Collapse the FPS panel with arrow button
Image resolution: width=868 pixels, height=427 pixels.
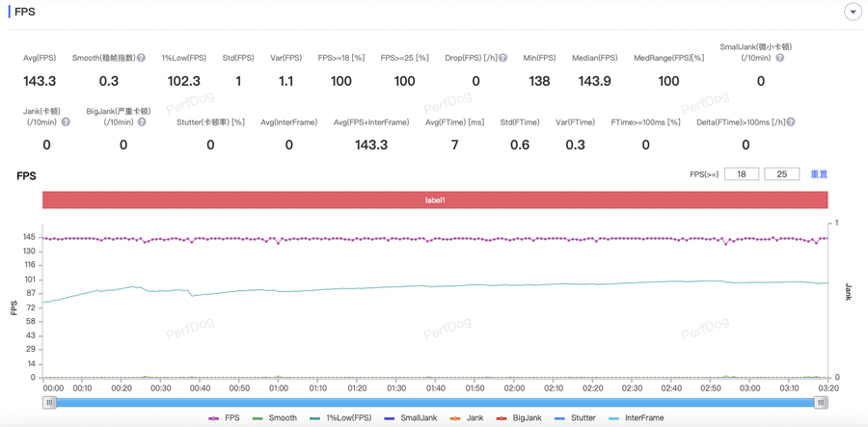click(x=853, y=13)
